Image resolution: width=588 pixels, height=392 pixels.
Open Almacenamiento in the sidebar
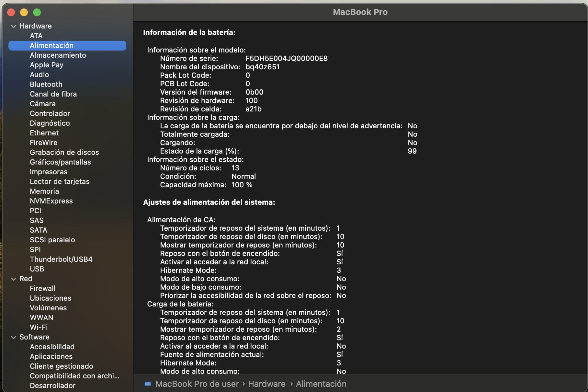coord(58,55)
